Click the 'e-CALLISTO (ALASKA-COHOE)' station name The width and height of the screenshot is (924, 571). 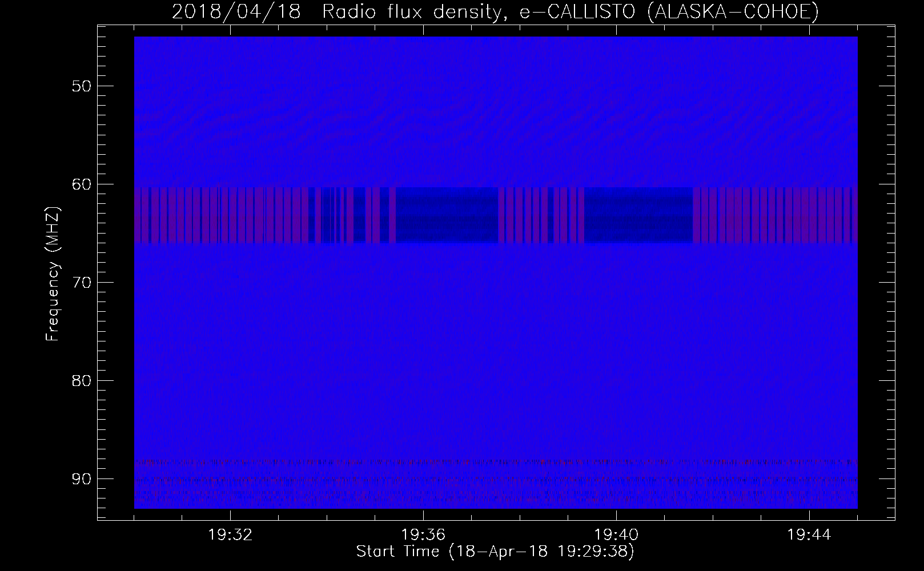[669, 12]
